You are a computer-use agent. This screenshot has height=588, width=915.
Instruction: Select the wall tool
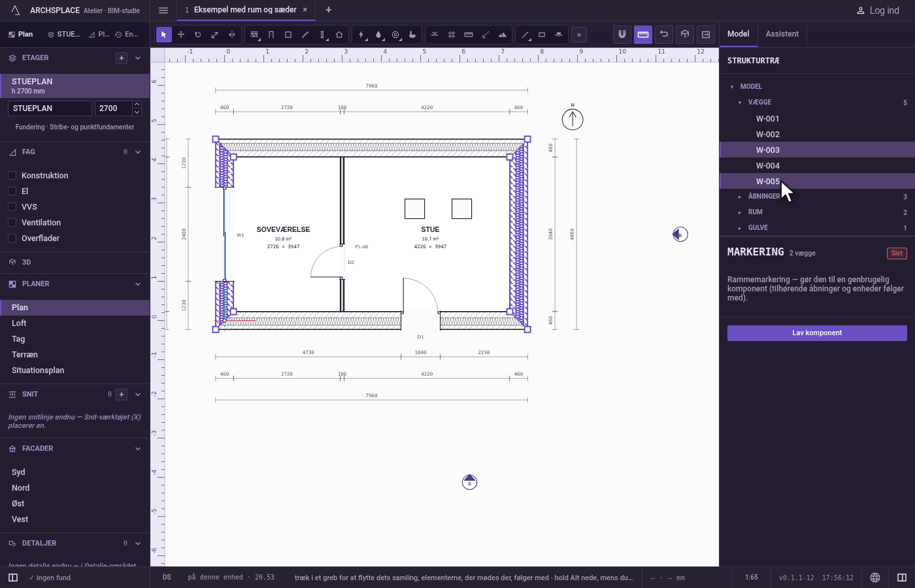pos(254,35)
